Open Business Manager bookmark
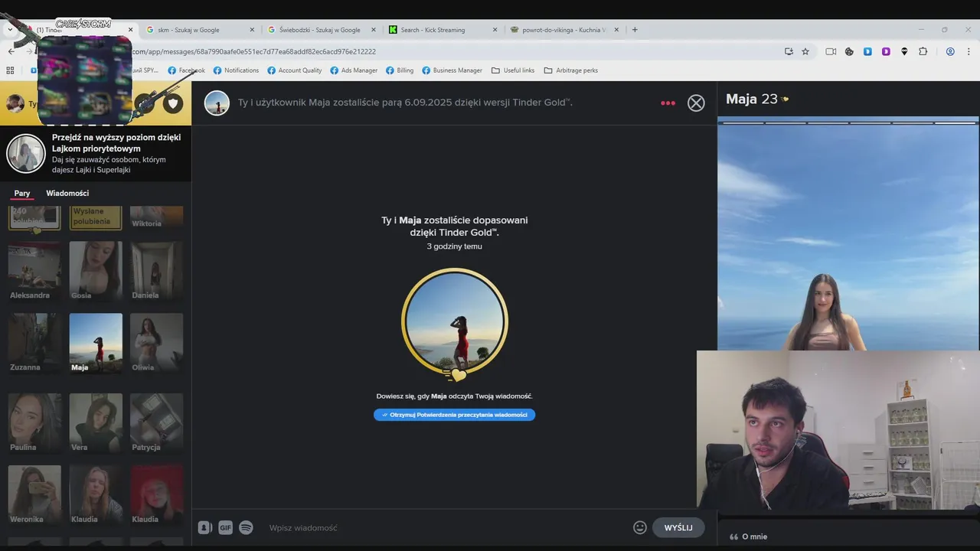The image size is (980, 551). tap(452, 70)
